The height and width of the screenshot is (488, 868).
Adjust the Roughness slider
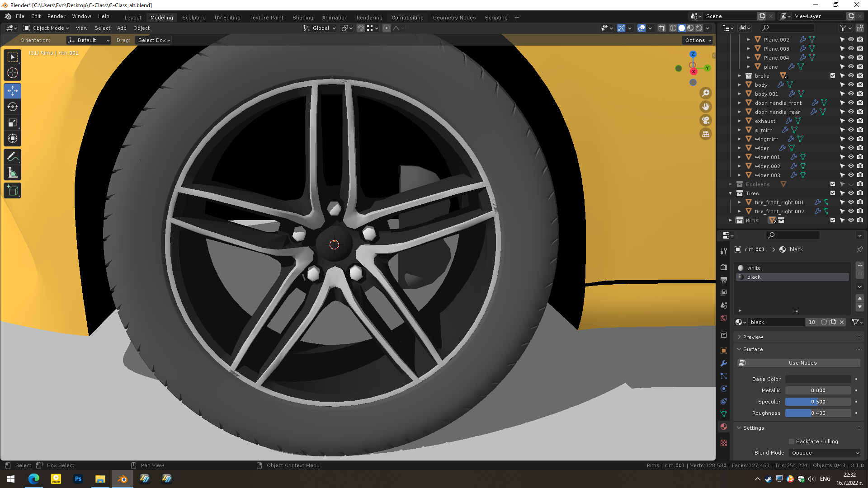point(818,413)
